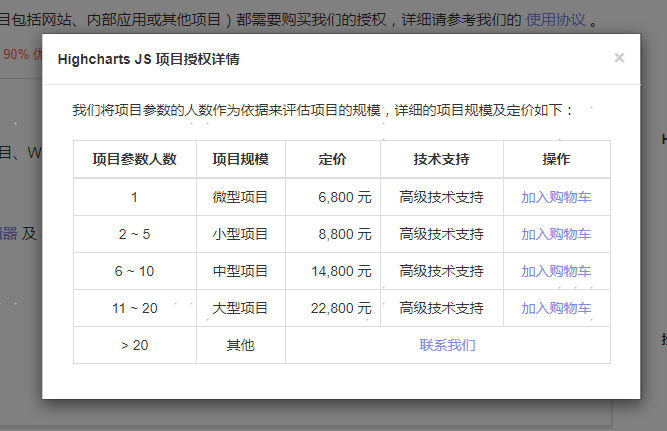Click the 22,800 元 price cell

[x=333, y=308]
